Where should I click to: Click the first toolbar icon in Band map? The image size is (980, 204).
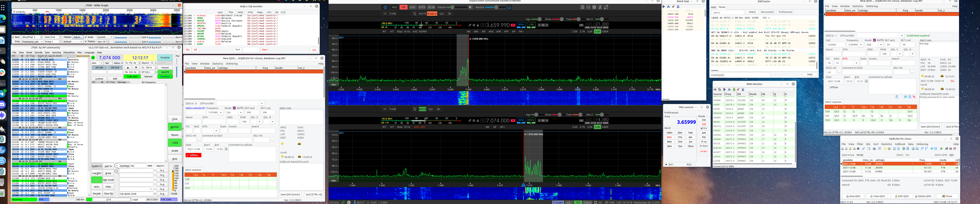664,6
